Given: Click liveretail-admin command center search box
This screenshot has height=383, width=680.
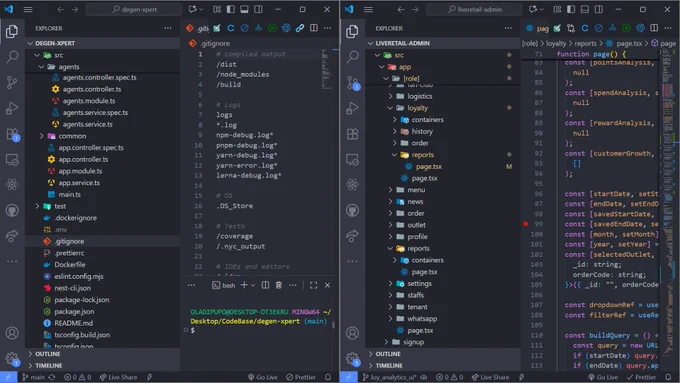Looking at the screenshot, I should pyautogui.click(x=474, y=9).
